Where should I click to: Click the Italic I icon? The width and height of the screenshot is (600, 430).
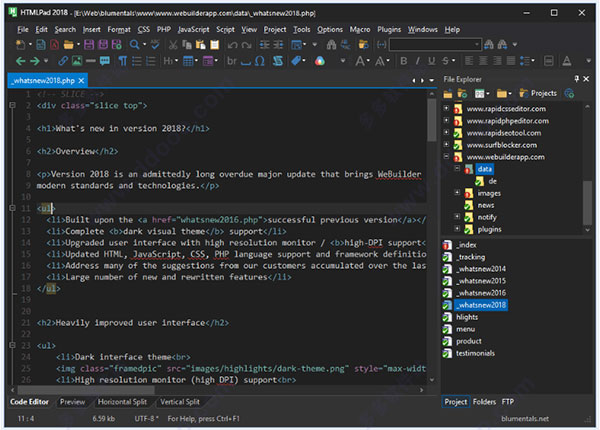(417, 61)
